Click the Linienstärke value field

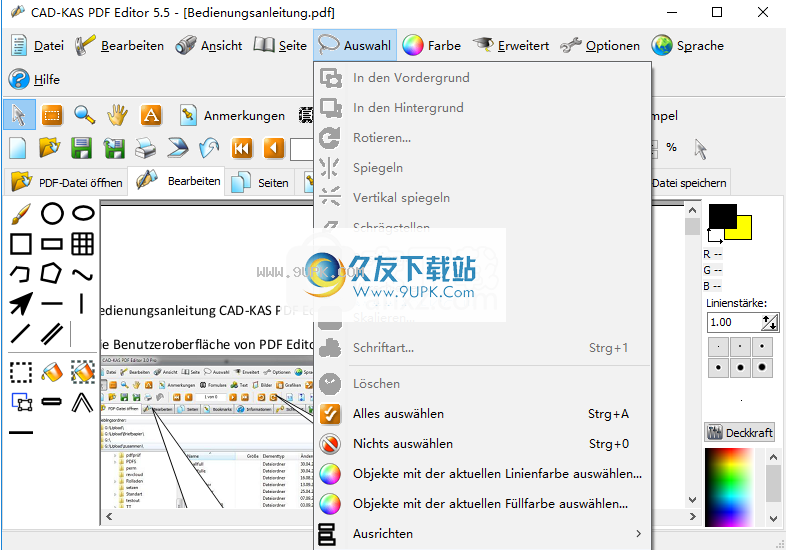734,322
